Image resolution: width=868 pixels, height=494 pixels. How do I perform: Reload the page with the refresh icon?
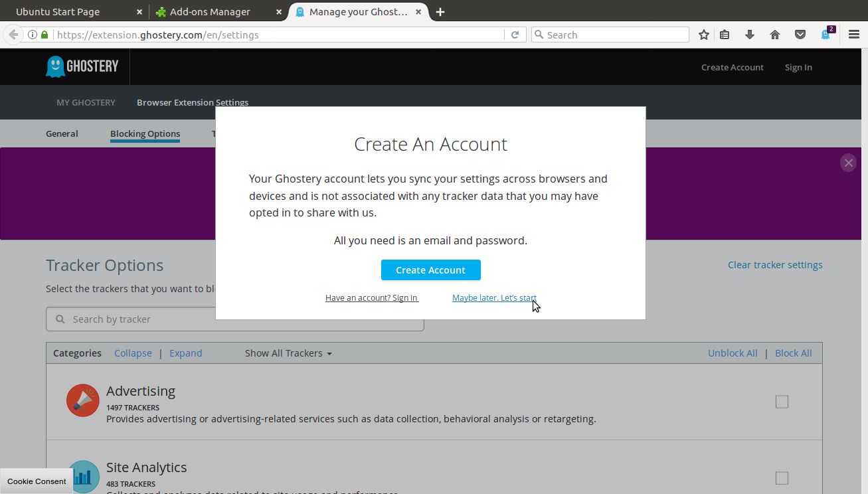click(515, 35)
